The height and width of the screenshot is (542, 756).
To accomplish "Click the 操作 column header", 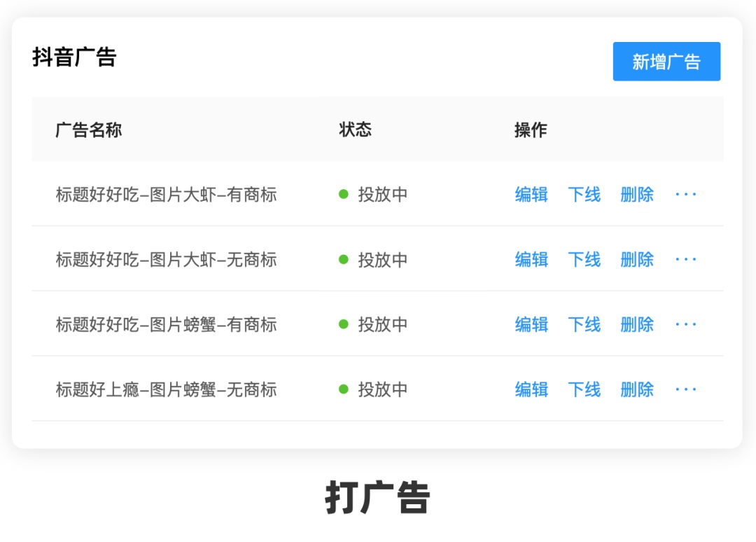I will (x=531, y=130).
